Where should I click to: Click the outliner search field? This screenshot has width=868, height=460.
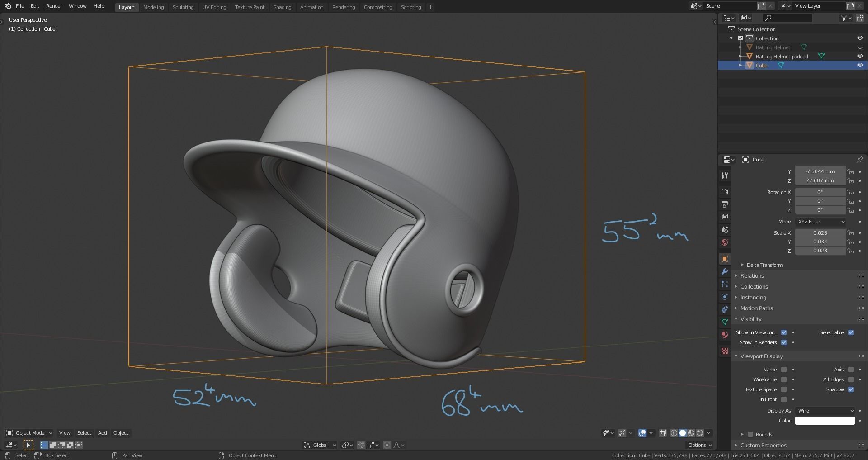787,18
